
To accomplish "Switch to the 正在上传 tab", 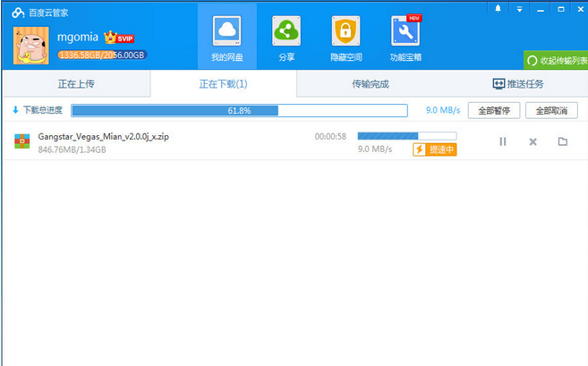I will pos(76,84).
